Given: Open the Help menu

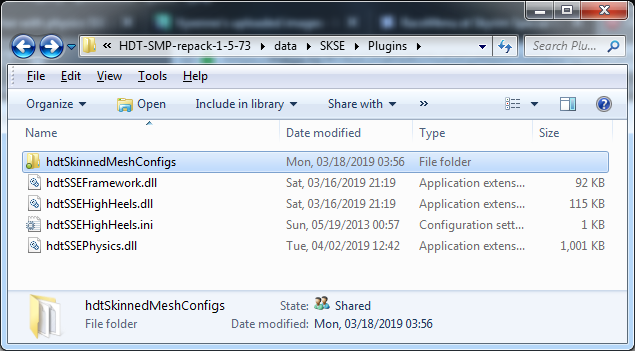Looking at the screenshot, I should 195,76.
